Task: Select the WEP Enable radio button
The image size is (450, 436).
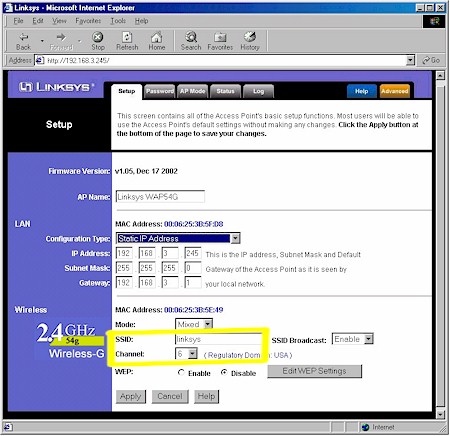Action: pyautogui.click(x=181, y=372)
